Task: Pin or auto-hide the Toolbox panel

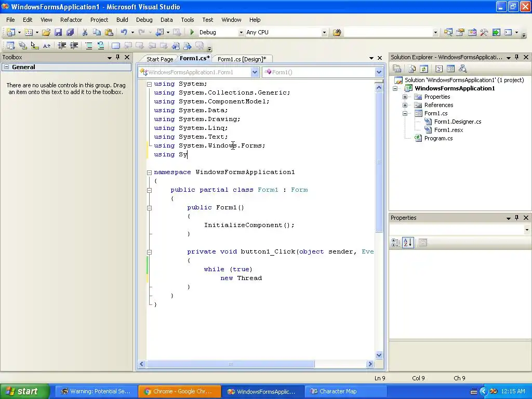Action: click(118, 57)
